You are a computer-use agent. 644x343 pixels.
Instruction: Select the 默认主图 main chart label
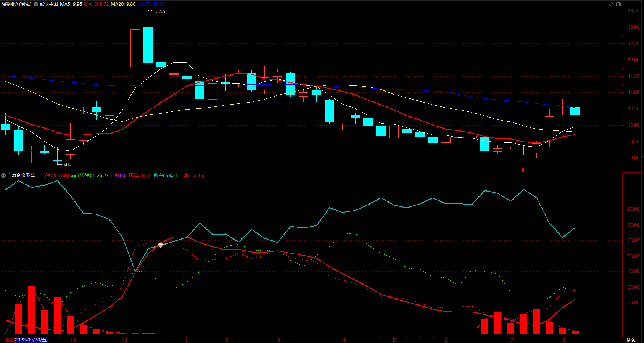pos(48,4)
